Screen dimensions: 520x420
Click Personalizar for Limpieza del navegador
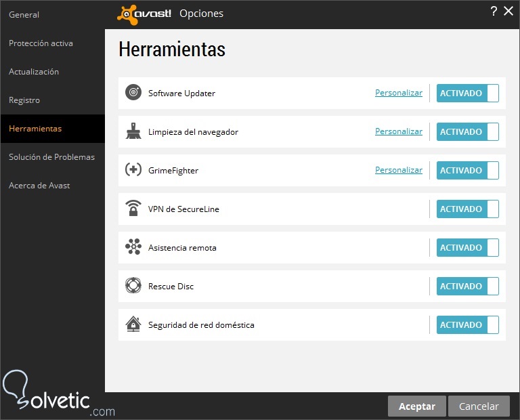click(399, 131)
